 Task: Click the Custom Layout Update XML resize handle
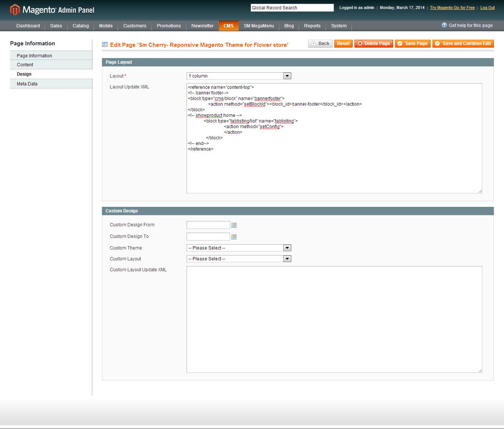coord(480,371)
